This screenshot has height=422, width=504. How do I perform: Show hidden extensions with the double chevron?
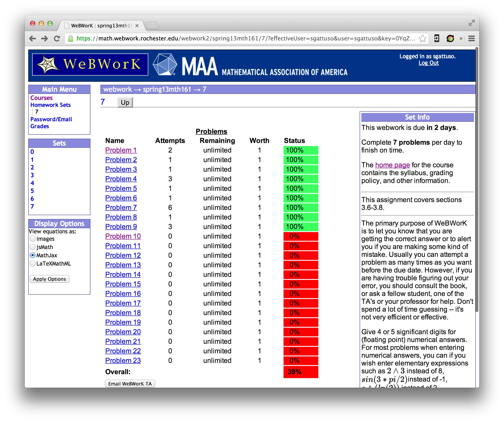pyautogui.click(x=461, y=38)
